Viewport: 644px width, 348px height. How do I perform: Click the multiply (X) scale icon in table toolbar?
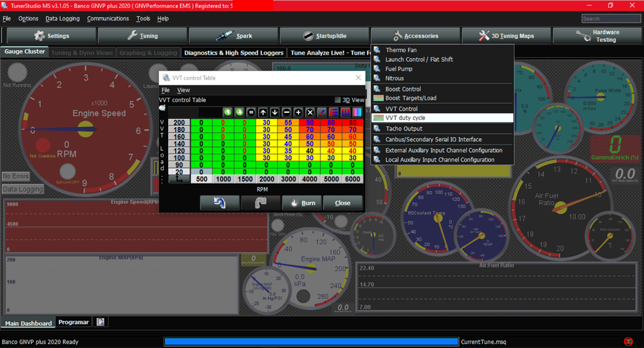click(x=310, y=112)
